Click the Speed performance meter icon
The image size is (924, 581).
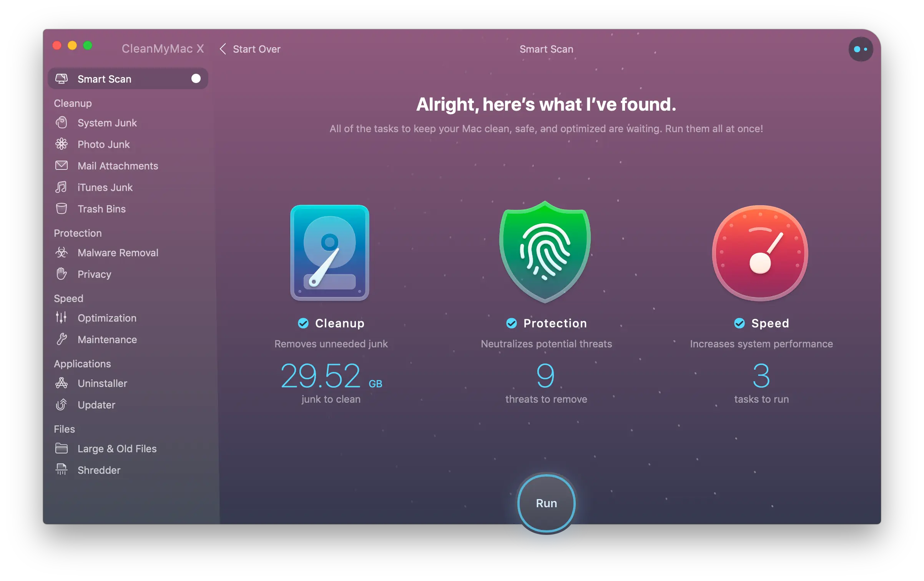[761, 253]
